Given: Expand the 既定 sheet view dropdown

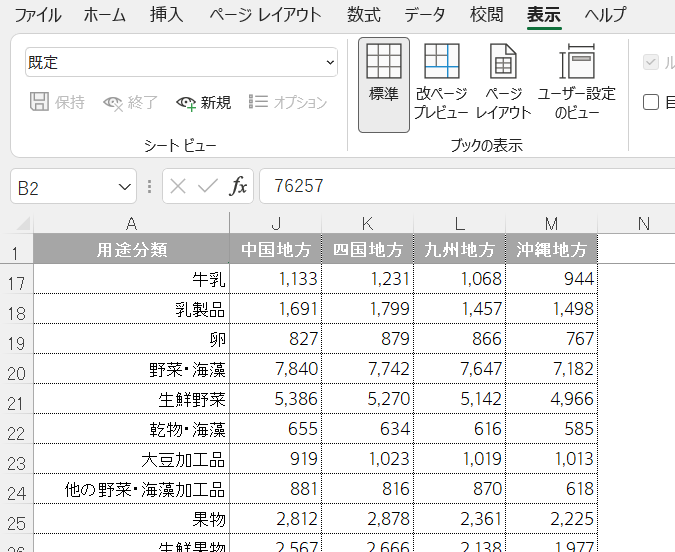Looking at the screenshot, I should pyautogui.click(x=329, y=62).
